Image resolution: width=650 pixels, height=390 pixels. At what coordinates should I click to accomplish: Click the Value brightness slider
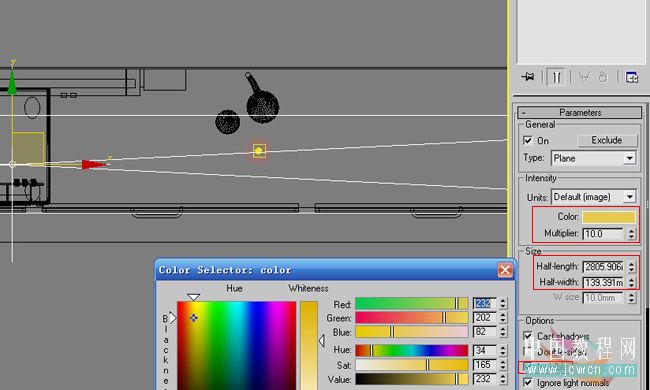(x=412, y=379)
